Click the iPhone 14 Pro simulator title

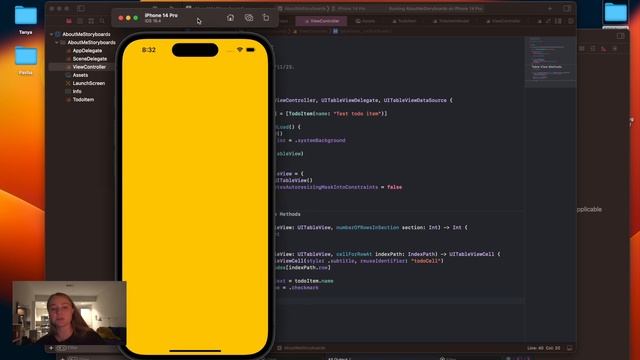pos(161,16)
